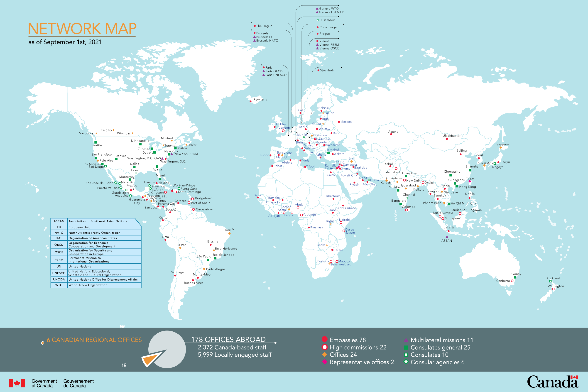588x392 pixels.
Task: Click the Wellington high commission marker
Action: [x=553, y=289]
